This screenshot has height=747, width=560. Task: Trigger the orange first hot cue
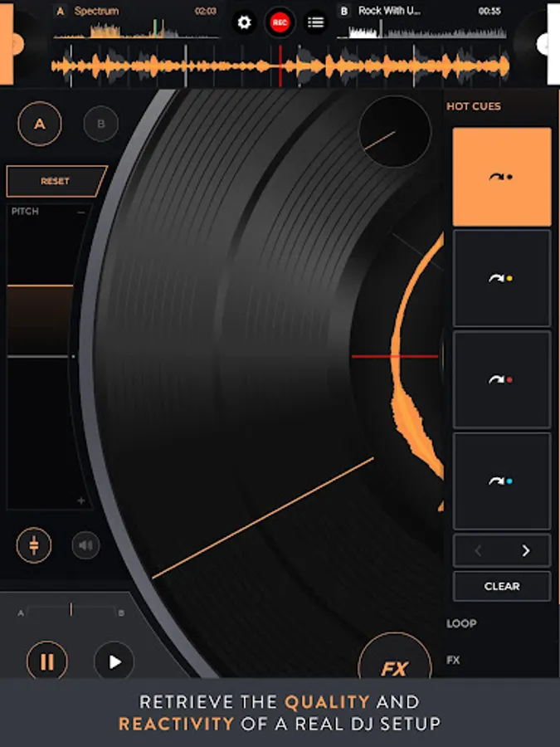502,177
